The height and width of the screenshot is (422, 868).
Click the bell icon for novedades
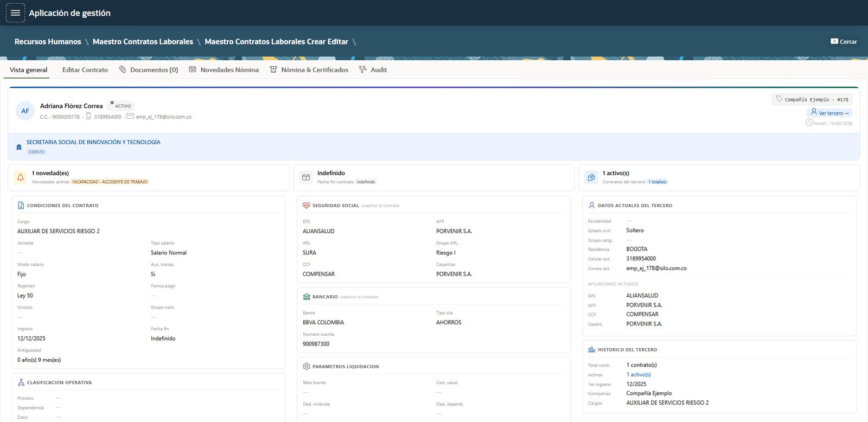(21, 177)
